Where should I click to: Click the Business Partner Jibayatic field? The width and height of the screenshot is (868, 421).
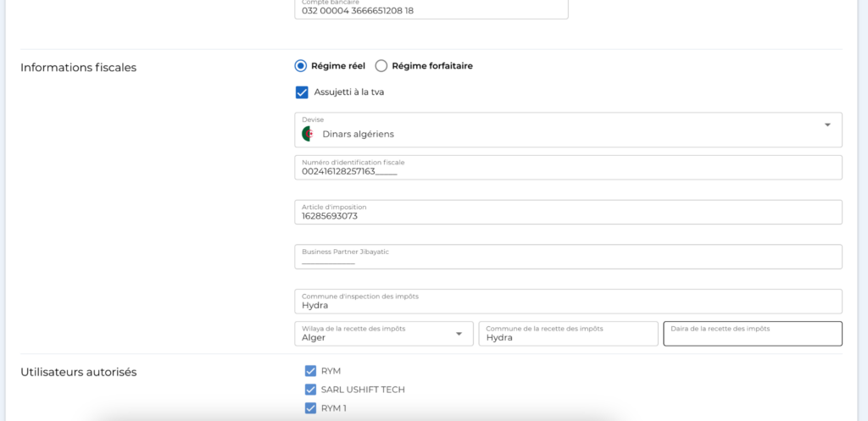click(x=568, y=257)
